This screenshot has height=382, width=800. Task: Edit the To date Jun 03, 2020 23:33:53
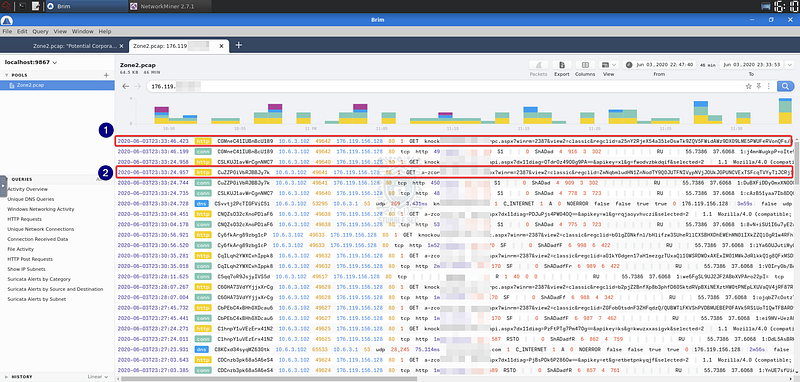752,65
